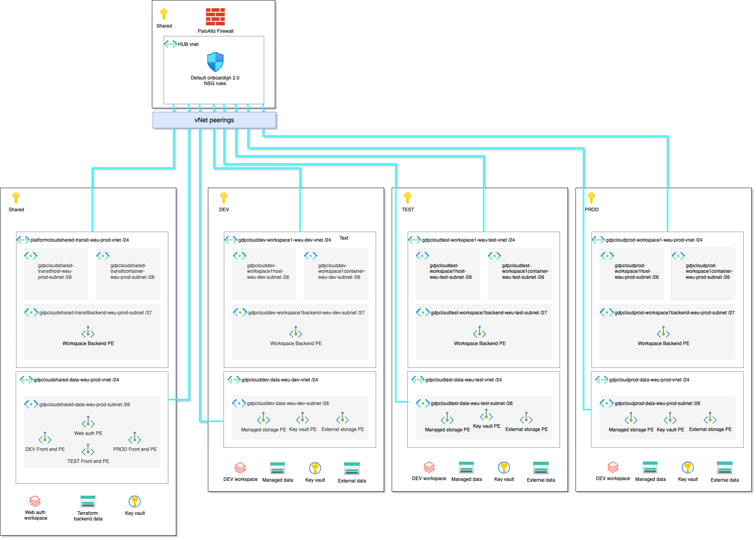
Task: Select the gdpcloudprod-workspace1container subnet box
Action: click(x=703, y=274)
